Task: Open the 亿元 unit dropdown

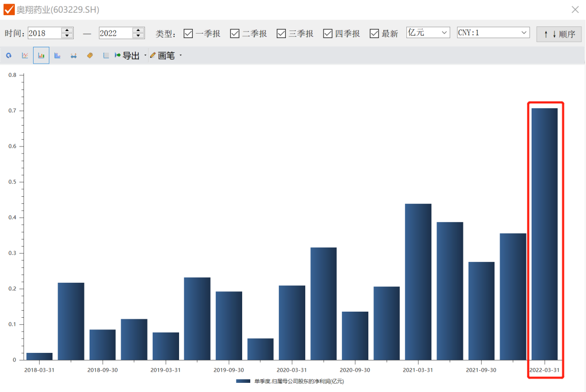Action: click(x=428, y=33)
